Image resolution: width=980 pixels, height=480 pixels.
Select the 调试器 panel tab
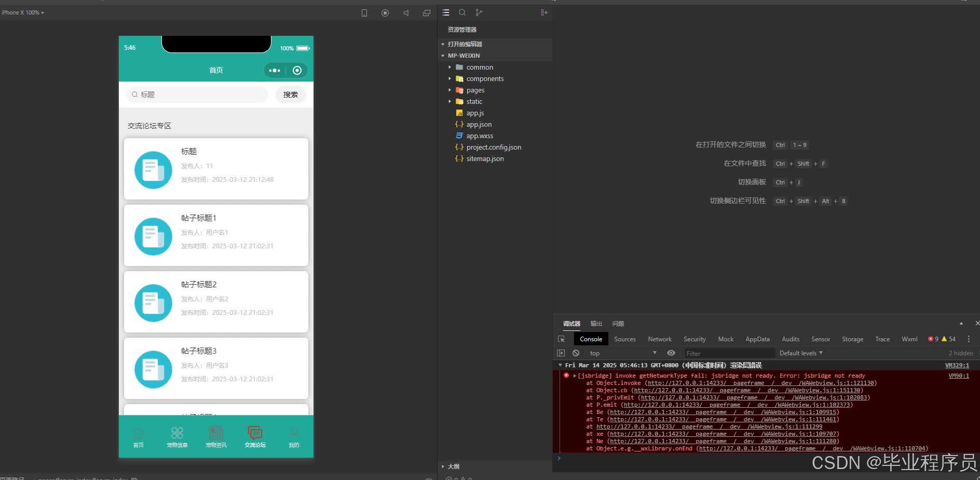click(x=571, y=324)
